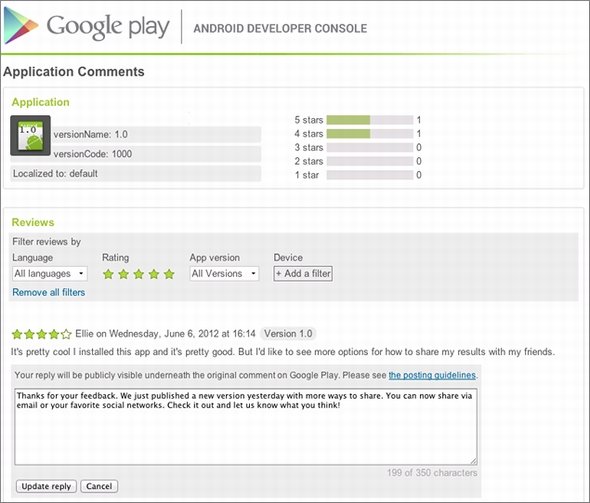Click the 4 stars rating bar
Viewport: 590px width, 503px height.
[x=370, y=134]
